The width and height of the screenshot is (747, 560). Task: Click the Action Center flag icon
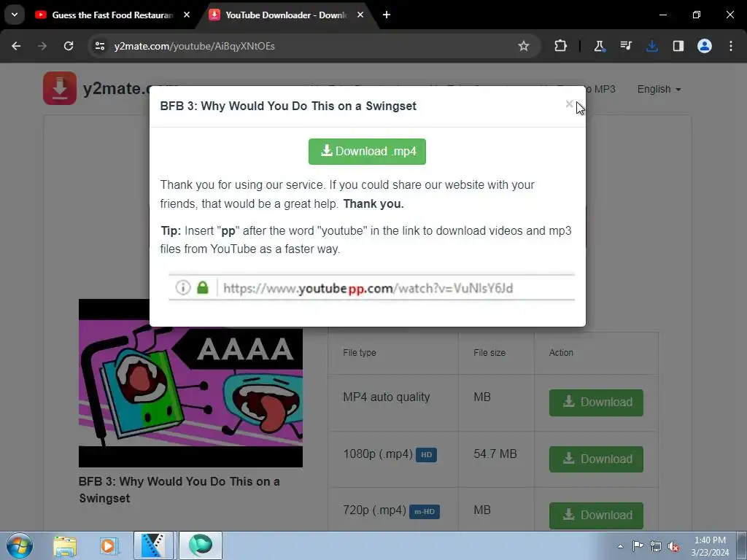click(x=638, y=546)
